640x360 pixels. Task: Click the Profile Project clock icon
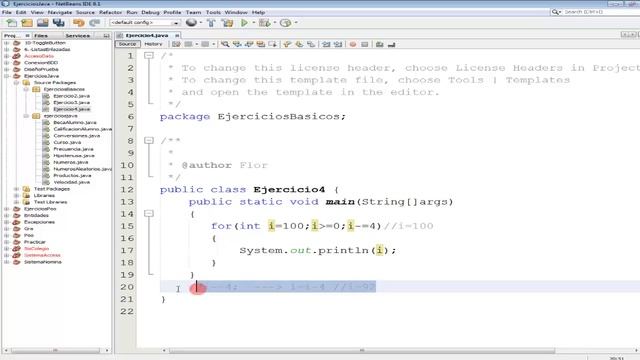(285, 23)
